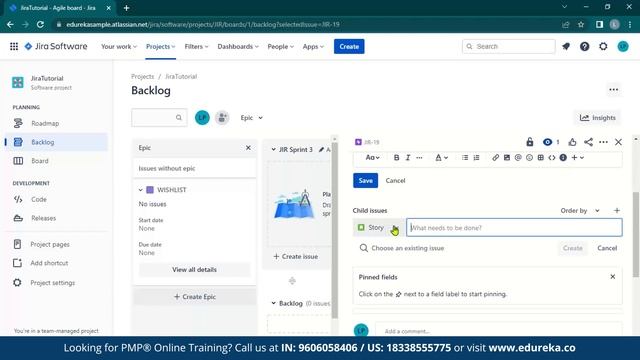Share the issue with the share icon
640x360 pixels.
pos(588,142)
